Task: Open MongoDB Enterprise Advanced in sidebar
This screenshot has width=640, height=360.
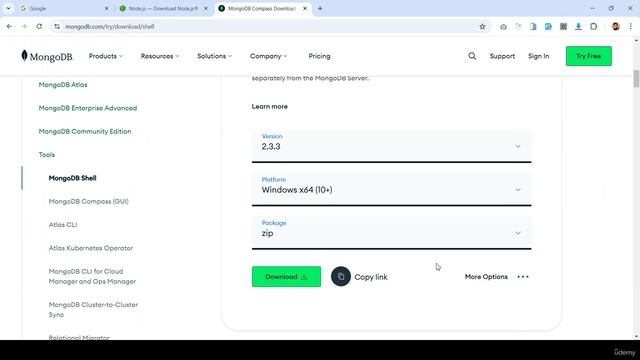Action: tap(88, 108)
